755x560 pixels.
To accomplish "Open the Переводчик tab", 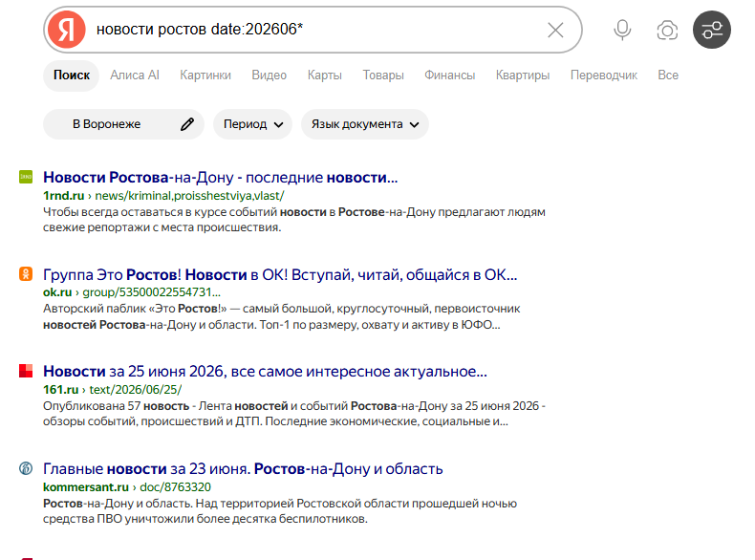I will pyautogui.click(x=603, y=75).
